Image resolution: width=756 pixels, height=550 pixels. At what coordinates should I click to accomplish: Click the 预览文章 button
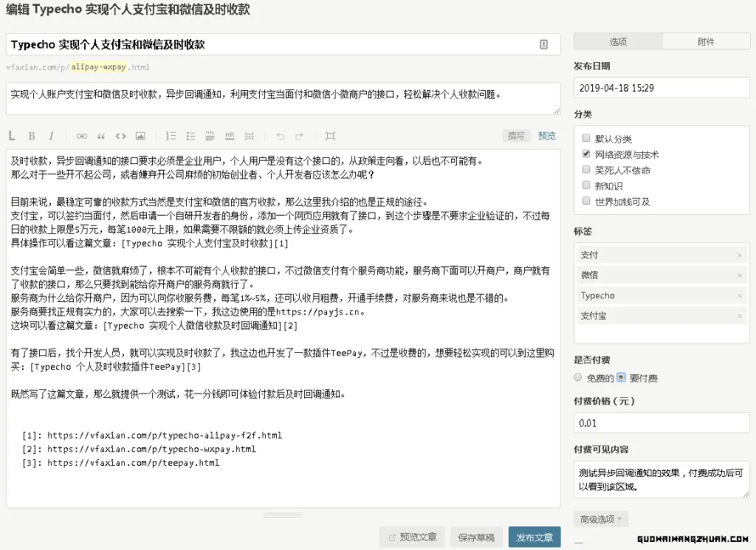tap(412, 537)
